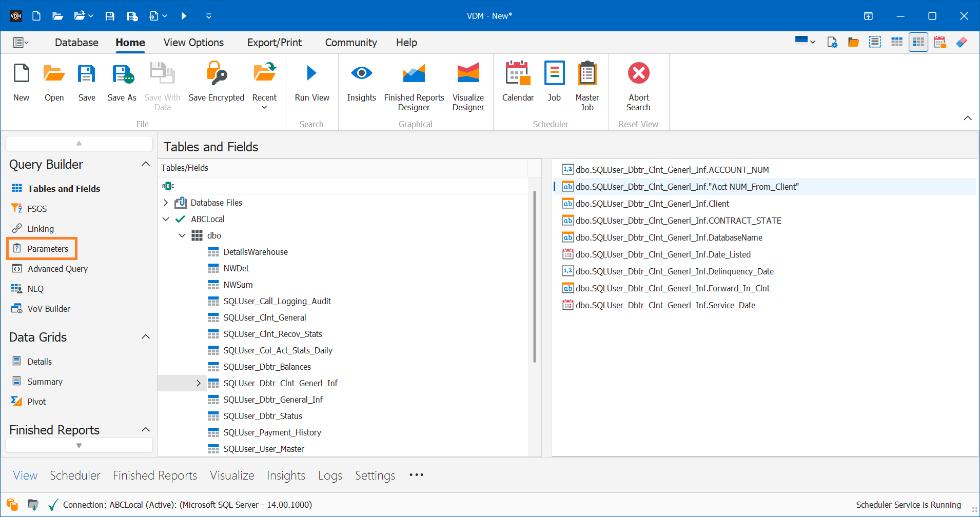This screenshot has width=980, height=517.
Task: Open the Master Job scheduler tool
Action: click(x=586, y=86)
